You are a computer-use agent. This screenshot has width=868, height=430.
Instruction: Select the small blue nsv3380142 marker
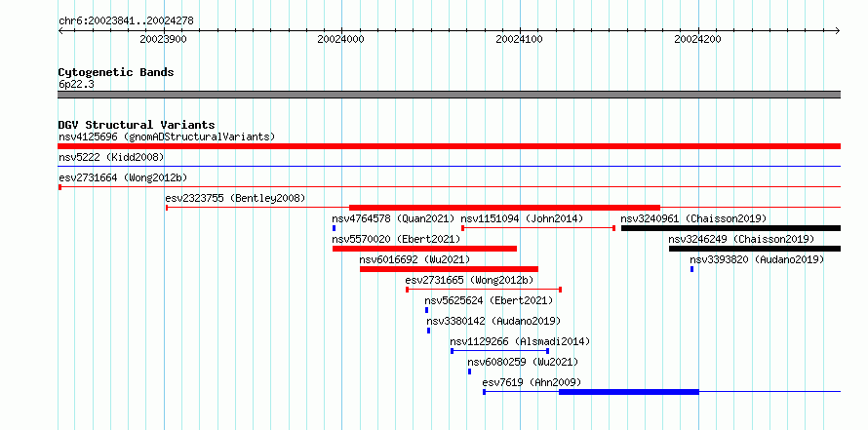click(x=428, y=331)
